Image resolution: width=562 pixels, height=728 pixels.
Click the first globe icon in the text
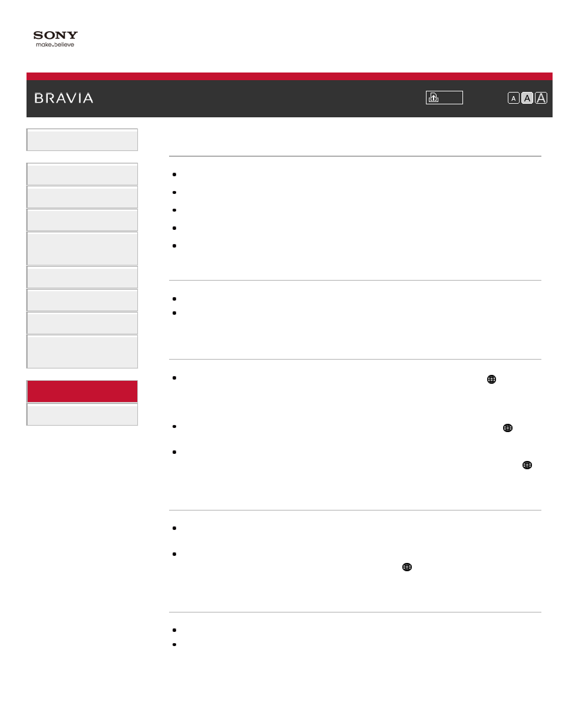[491, 380]
